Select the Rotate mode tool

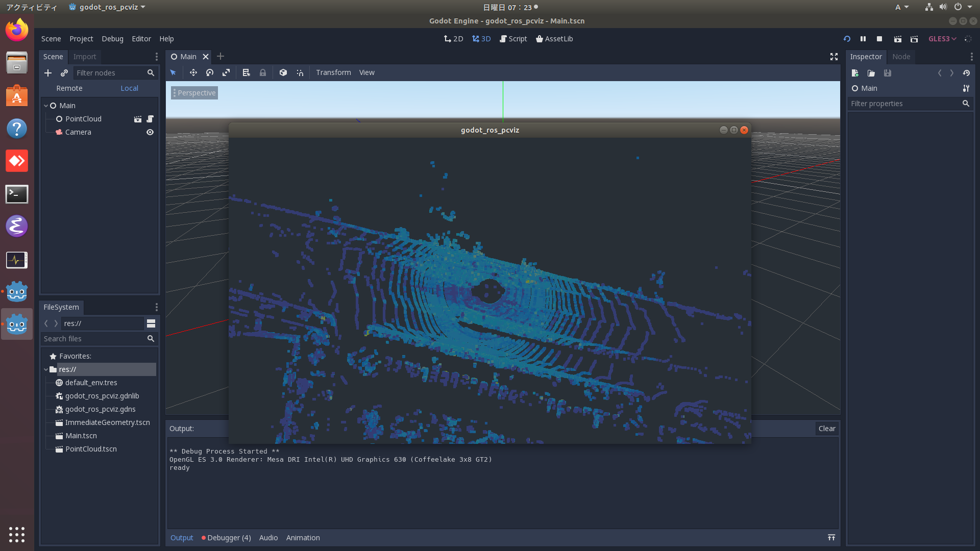point(209,72)
